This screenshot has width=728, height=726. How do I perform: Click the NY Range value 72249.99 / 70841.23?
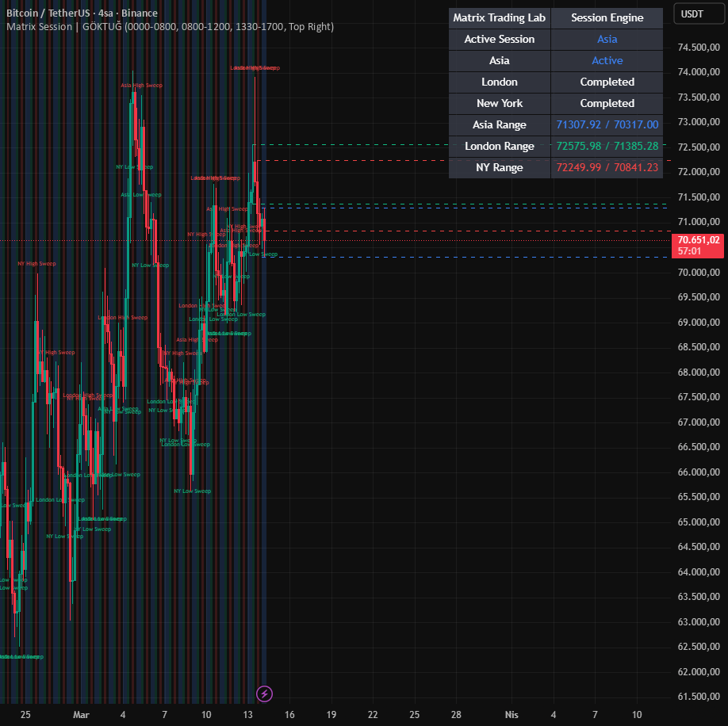click(607, 167)
